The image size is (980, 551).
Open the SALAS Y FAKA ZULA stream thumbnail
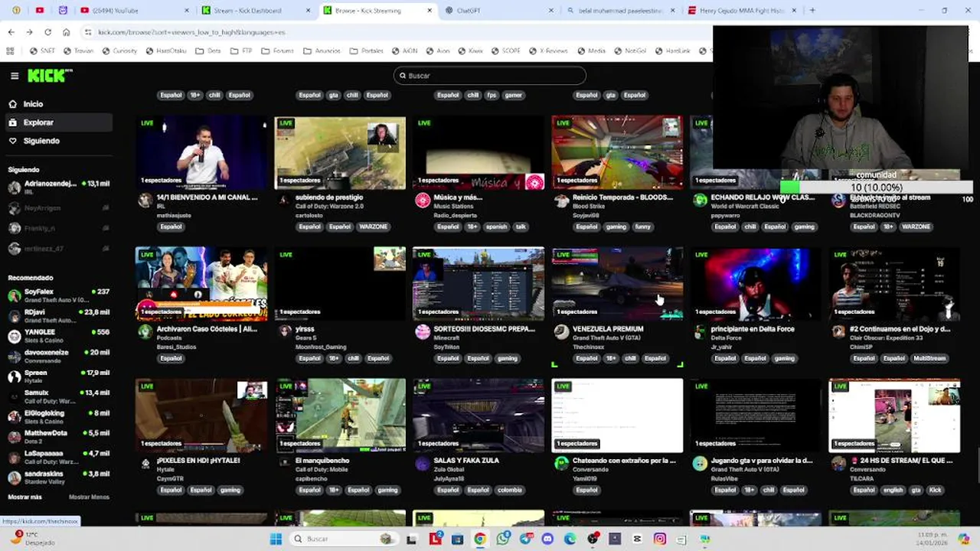click(x=479, y=416)
